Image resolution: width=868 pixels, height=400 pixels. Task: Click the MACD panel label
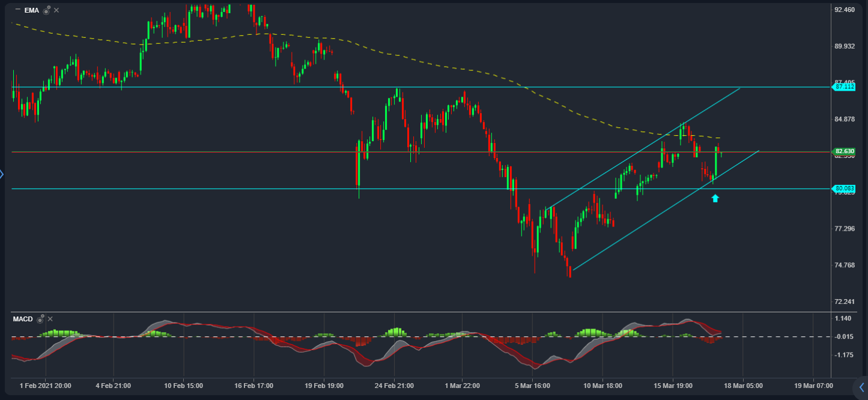[23, 319]
